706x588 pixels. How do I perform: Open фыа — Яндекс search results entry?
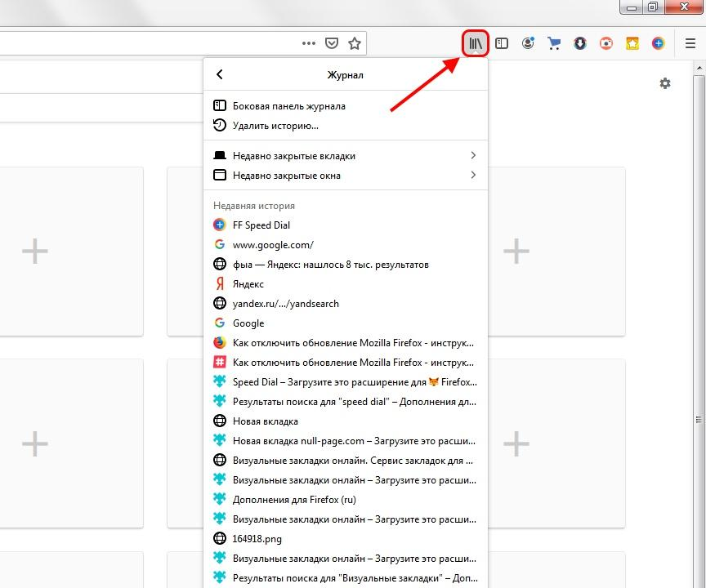(x=346, y=265)
